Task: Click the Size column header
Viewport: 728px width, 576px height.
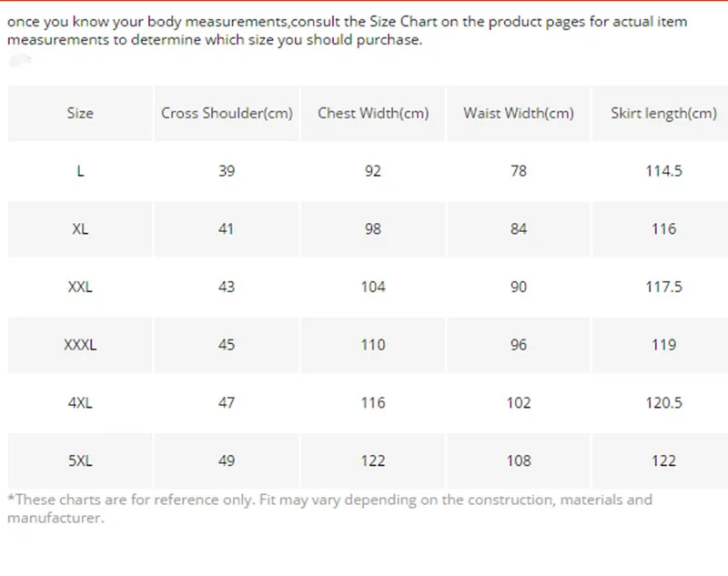Action: (x=80, y=114)
